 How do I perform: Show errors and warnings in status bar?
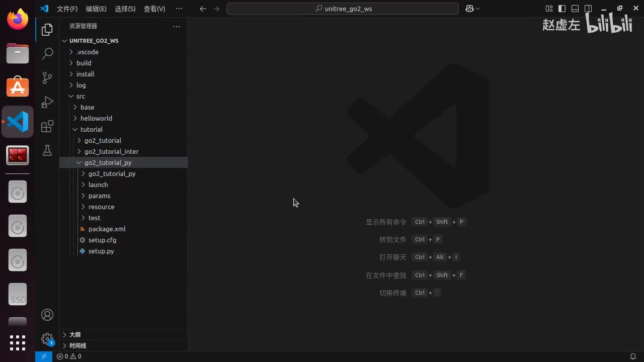pos(69,356)
